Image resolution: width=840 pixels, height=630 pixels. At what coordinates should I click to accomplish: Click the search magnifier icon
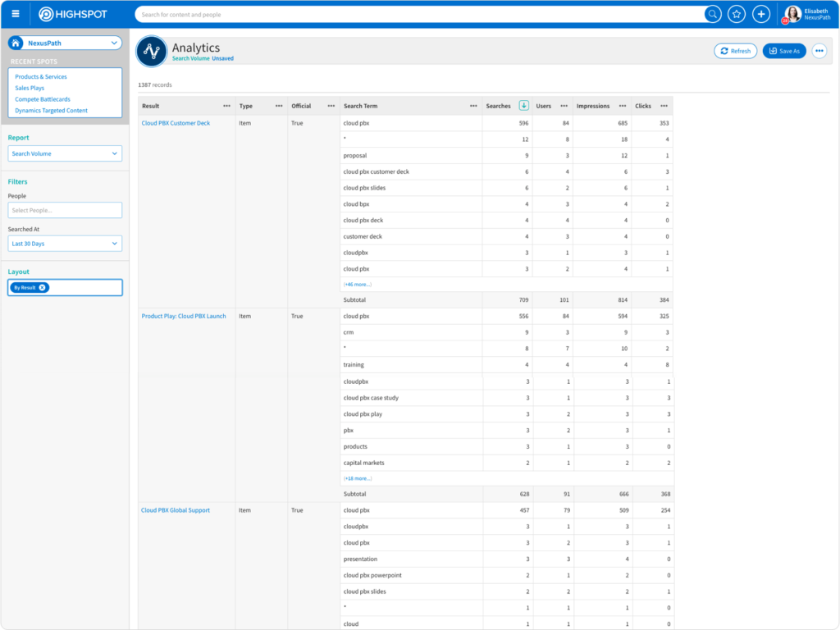(712, 15)
